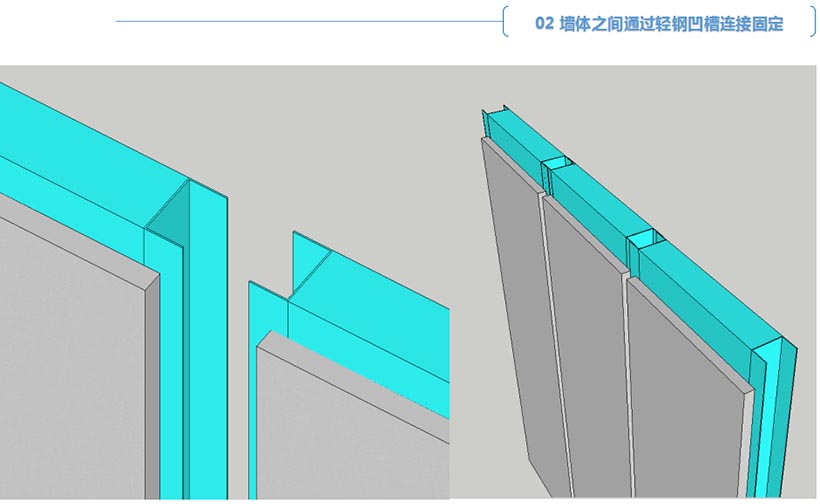
Task: Select the right three-panel wall assembly illustration
Action: pyautogui.click(x=634, y=282)
